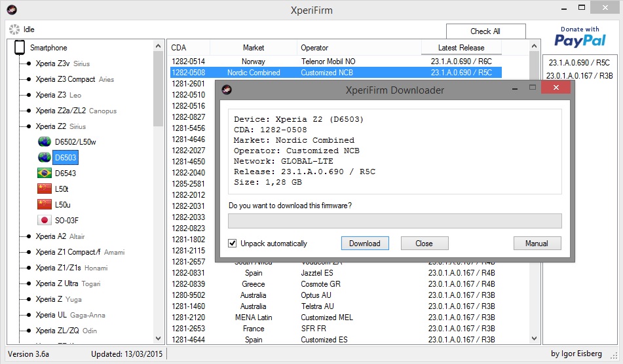Viewport: 623px width, 364px height.
Task: Click firmware list scroll up arrow
Action: 535,46
